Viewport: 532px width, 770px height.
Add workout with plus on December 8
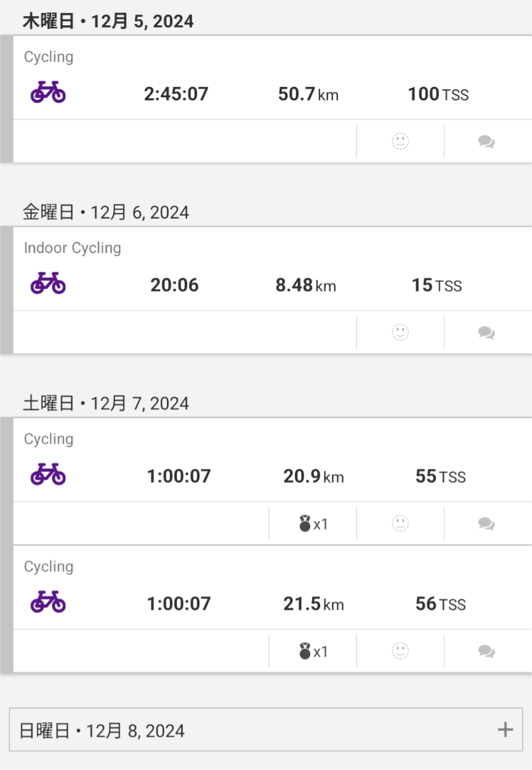point(505,730)
